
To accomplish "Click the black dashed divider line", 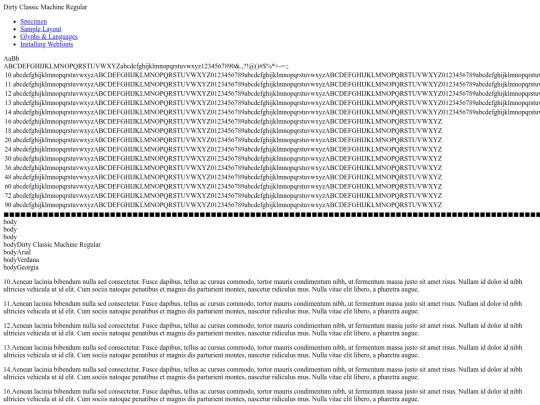I will (272, 215).
